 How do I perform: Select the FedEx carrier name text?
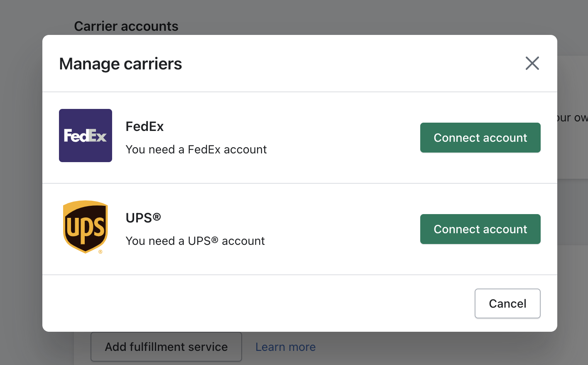(145, 126)
